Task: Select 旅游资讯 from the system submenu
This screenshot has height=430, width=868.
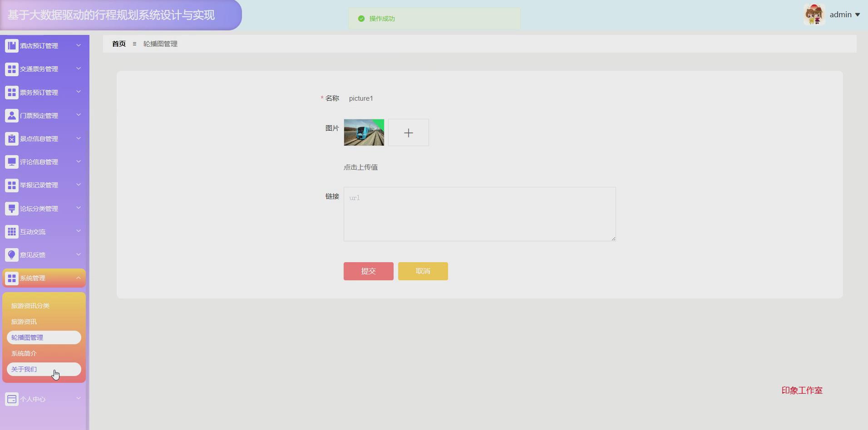Action: (24, 321)
